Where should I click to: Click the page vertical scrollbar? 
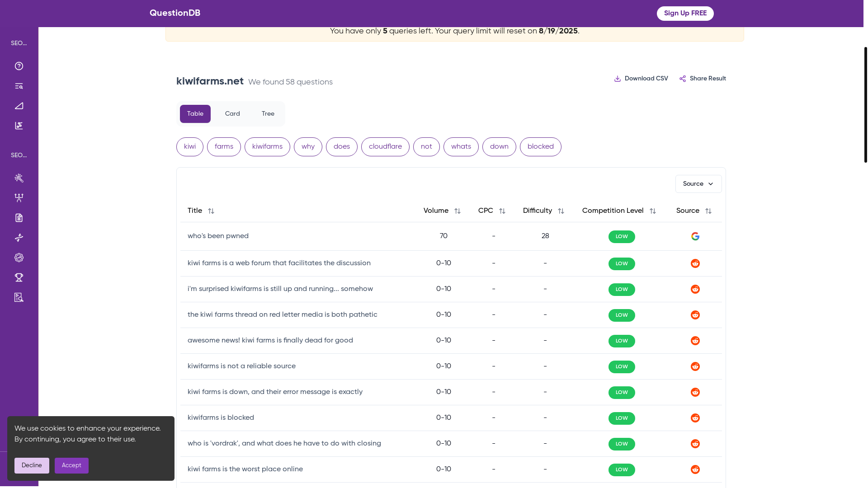[865, 104]
